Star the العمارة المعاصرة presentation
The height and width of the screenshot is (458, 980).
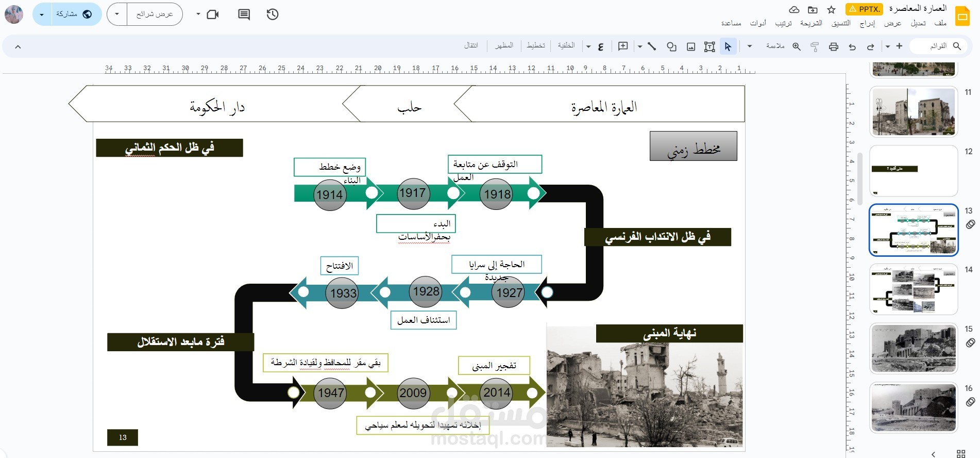831,9
